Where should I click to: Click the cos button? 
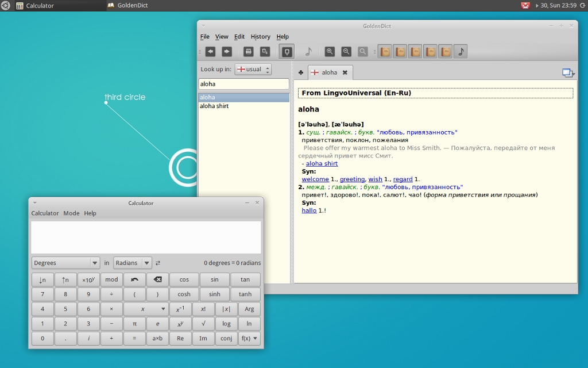pyautogui.click(x=184, y=279)
